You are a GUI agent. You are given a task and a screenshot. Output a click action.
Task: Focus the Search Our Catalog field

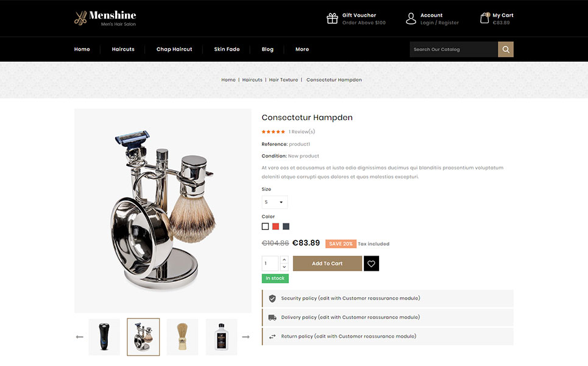[454, 49]
